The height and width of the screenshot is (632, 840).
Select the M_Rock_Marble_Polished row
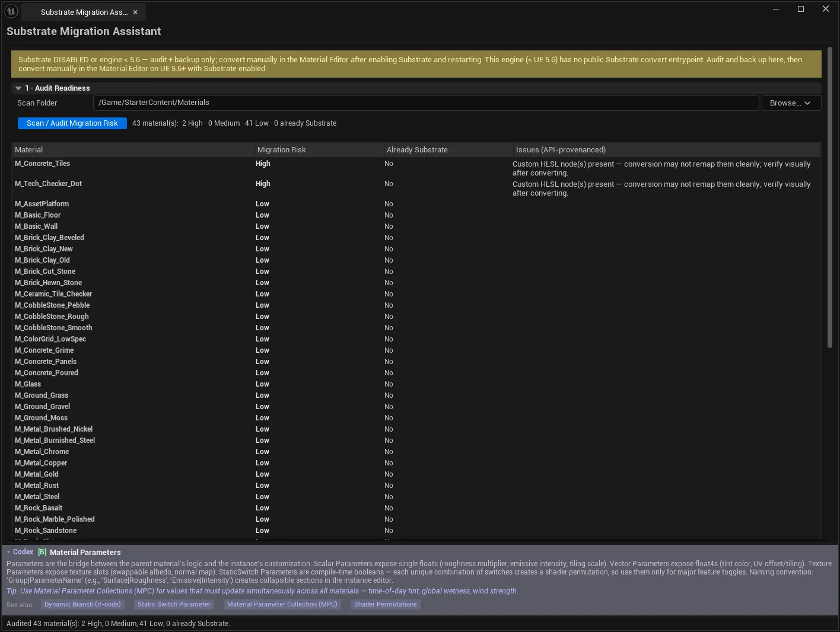click(x=415, y=519)
